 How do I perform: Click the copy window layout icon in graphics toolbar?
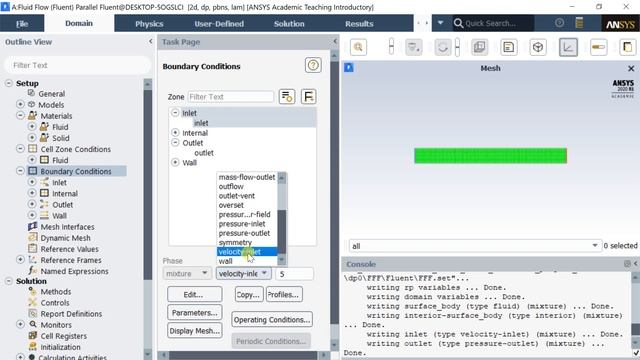coord(480,47)
